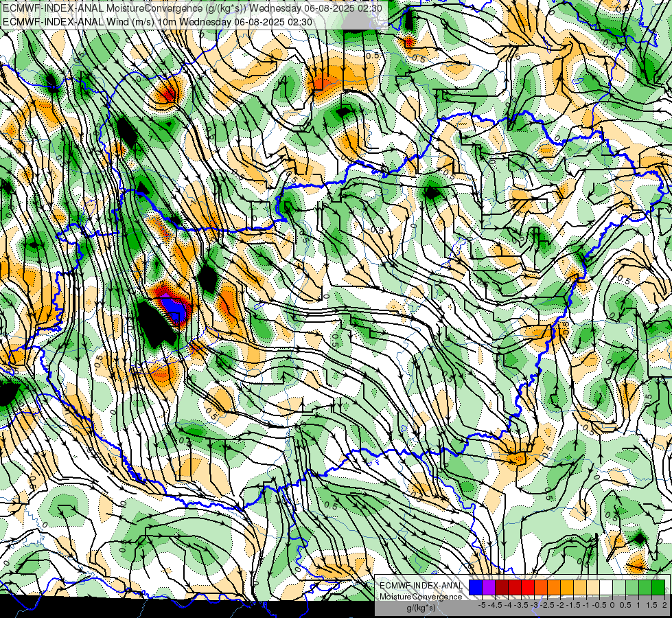Click the MoistureConvergence title line at top
672x618 pixels.
click(x=192, y=8)
